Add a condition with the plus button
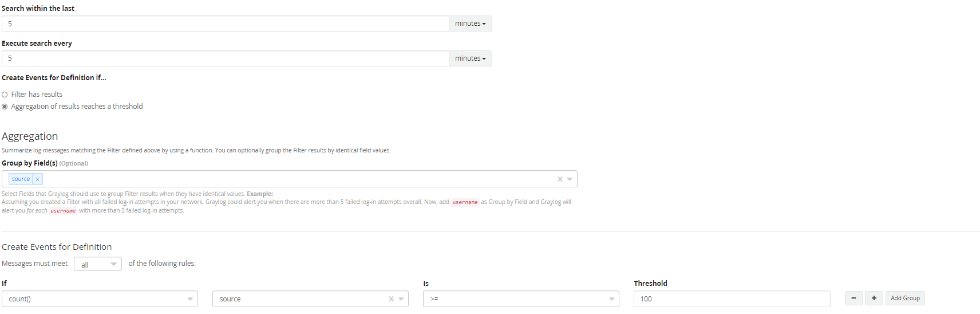The height and width of the screenshot is (314, 980). click(874, 299)
